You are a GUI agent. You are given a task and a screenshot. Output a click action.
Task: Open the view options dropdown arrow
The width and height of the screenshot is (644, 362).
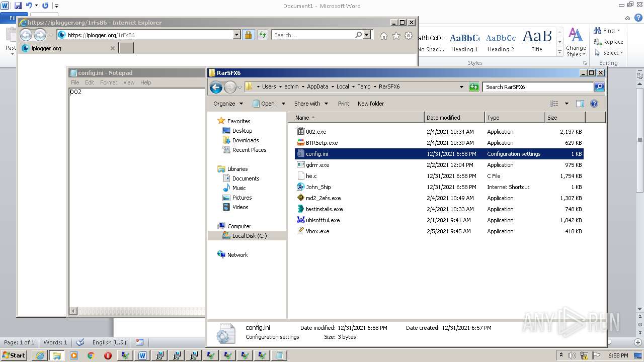pyautogui.click(x=567, y=104)
